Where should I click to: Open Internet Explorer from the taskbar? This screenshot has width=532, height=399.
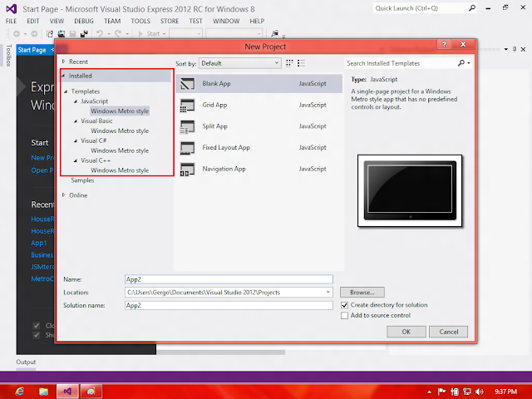20,392
